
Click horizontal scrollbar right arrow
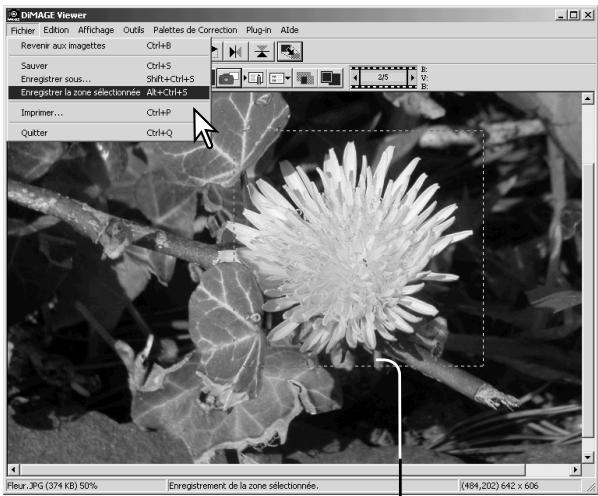click(x=575, y=470)
